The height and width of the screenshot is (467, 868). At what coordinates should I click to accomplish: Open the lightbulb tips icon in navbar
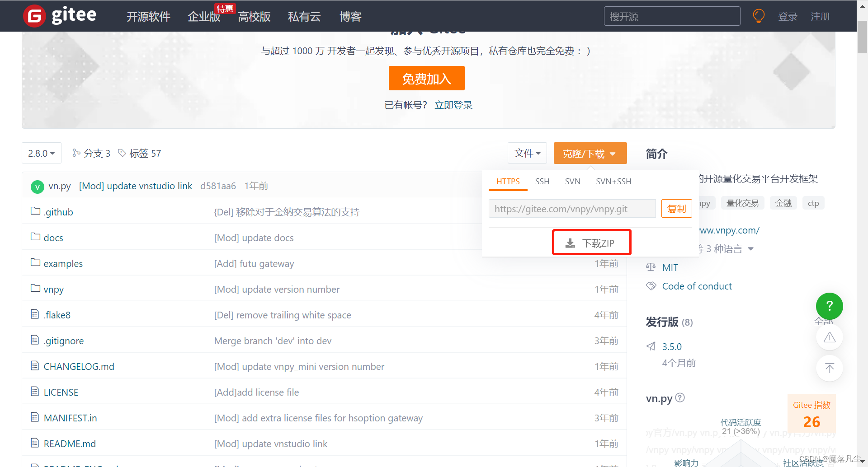tap(758, 16)
